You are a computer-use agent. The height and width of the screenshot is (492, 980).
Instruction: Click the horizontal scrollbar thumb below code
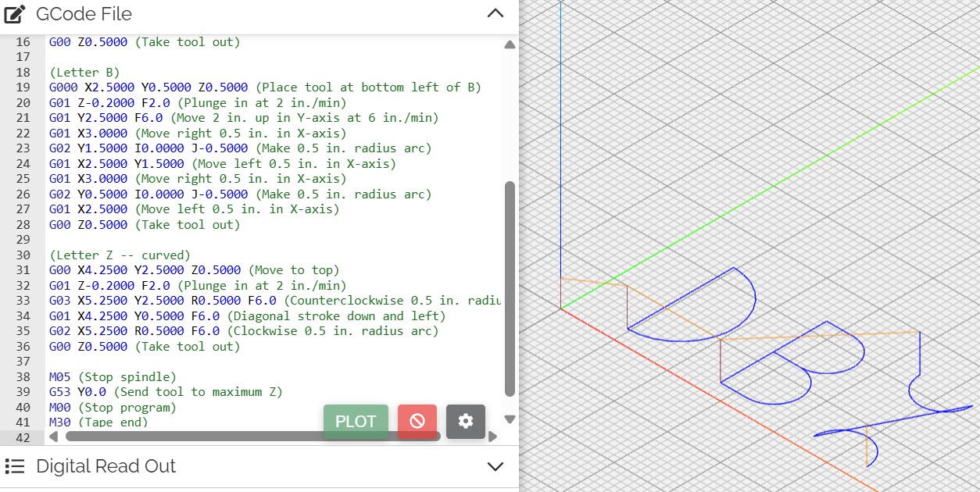click(x=195, y=437)
